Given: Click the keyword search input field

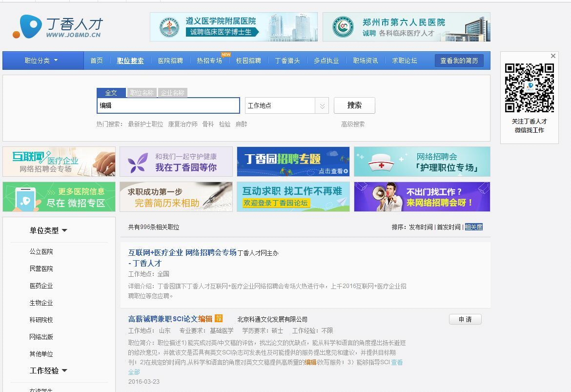Looking at the screenshot, I should (x=168, y=105).
